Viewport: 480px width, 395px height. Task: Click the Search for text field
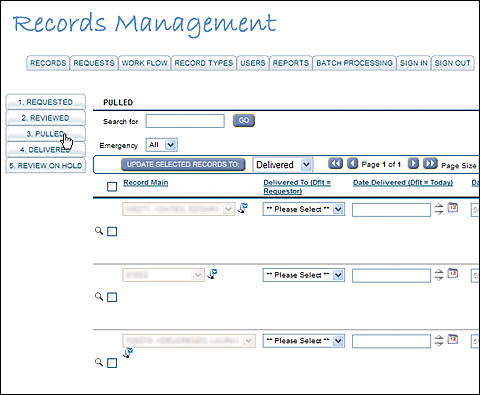click(x=185, y=121)
